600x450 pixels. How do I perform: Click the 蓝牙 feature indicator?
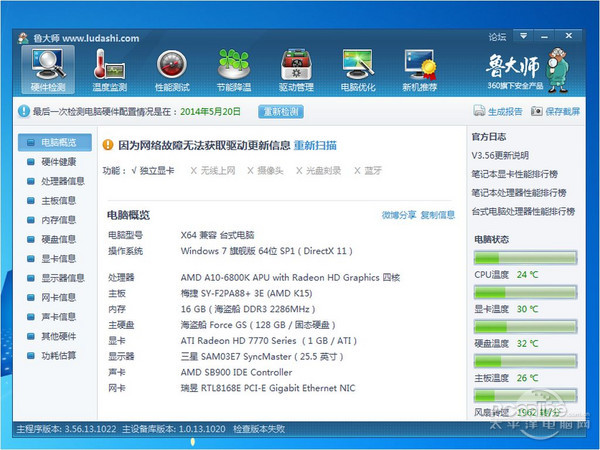tap(368, 171)
